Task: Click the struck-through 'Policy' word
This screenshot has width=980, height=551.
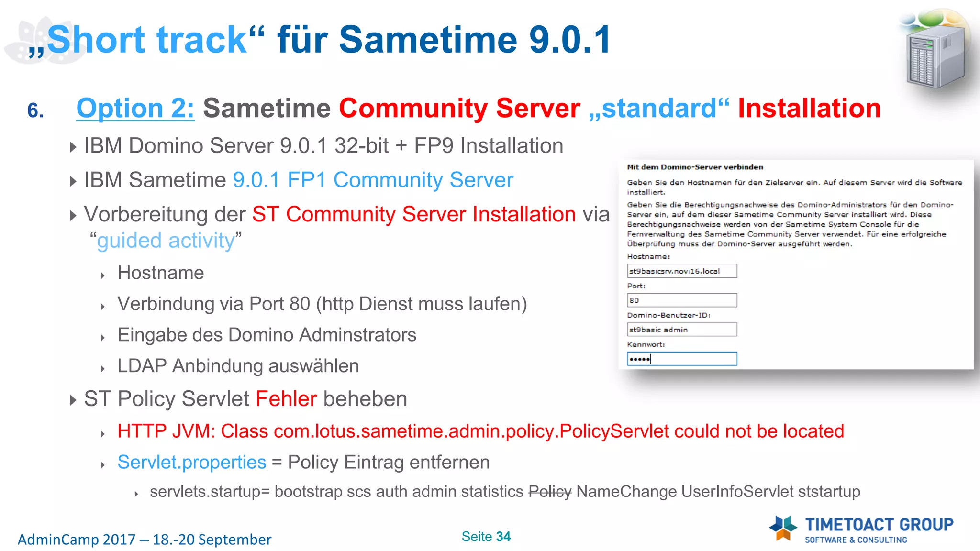Action: tap(550, 492)
